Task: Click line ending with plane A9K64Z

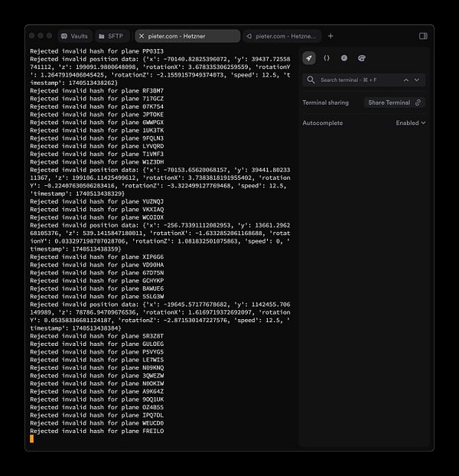Action: tap(97, 391)
